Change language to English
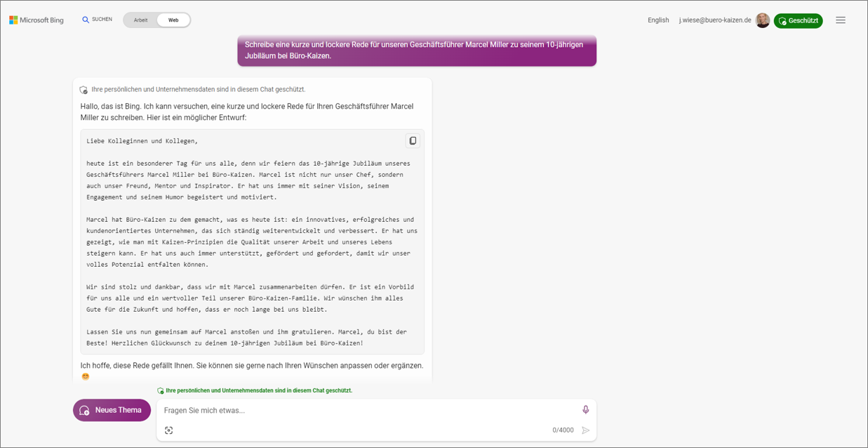The width and height of the screenshot is (868, 448). 658,20
